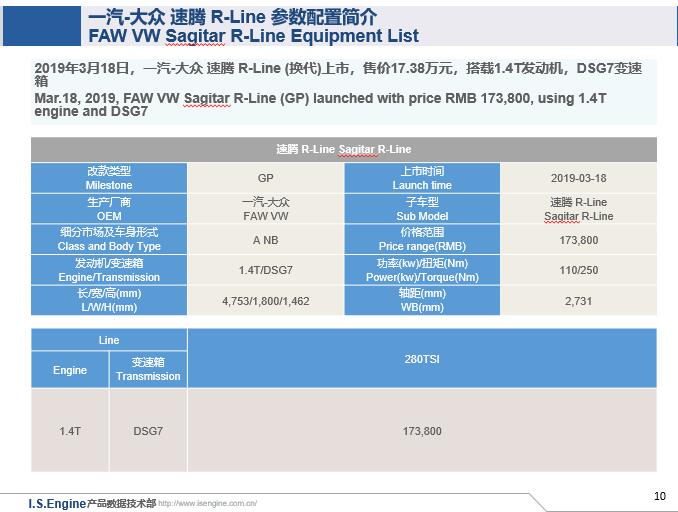
Task: Select the 'DSG7' transmission cell
Action: point(148,431)
